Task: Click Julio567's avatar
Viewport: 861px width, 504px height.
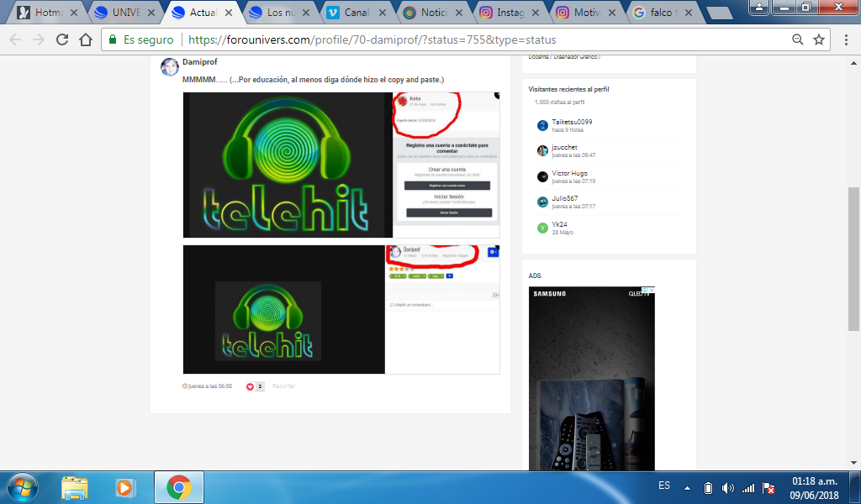Action: [x=542, y=202]
